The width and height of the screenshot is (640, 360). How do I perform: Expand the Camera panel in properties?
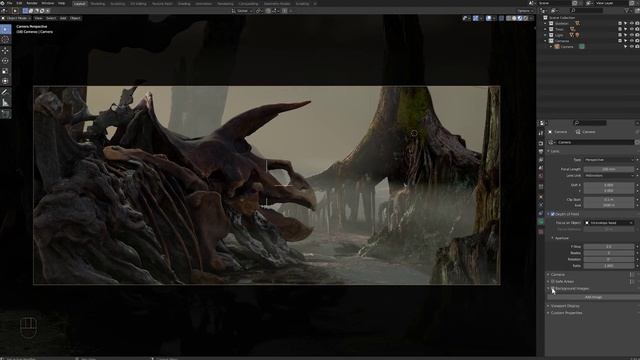point(548,274)
